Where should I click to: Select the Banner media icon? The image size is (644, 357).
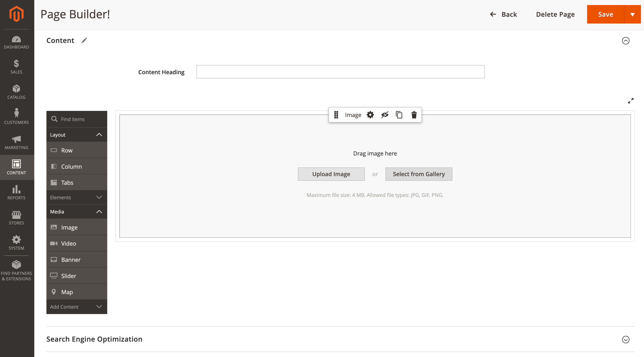[54, 259]
